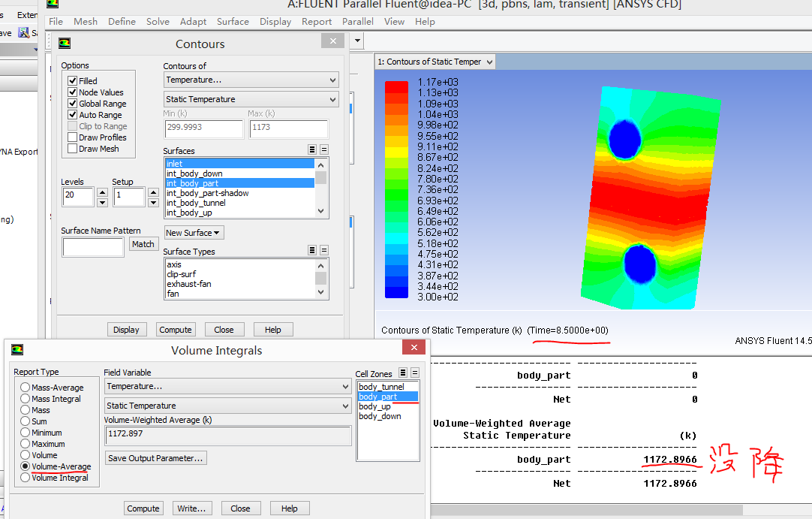Enable the Draw Mesh checkbox

click(73, 149)
